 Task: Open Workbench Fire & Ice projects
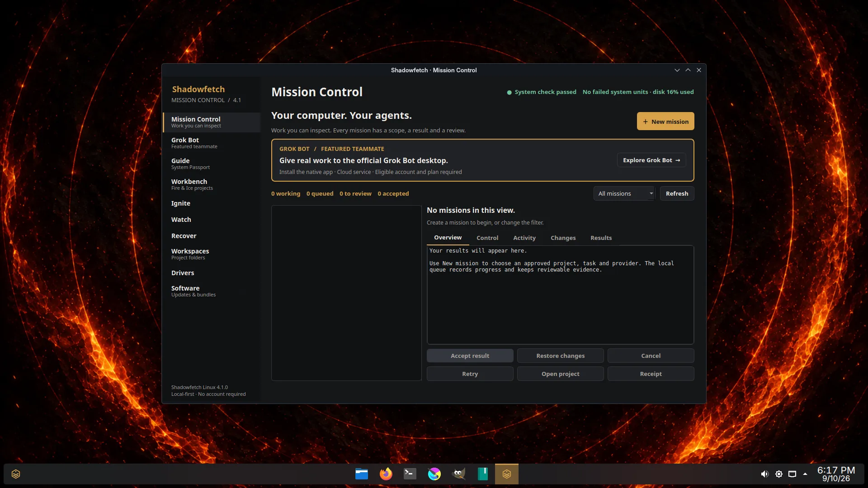tap(212, 184)
